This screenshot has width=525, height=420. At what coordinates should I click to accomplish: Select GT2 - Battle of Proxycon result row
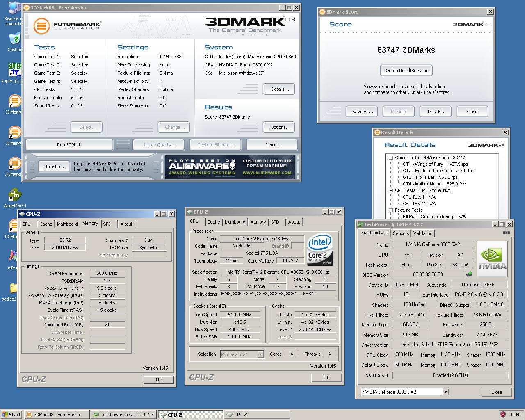[438, 171]
